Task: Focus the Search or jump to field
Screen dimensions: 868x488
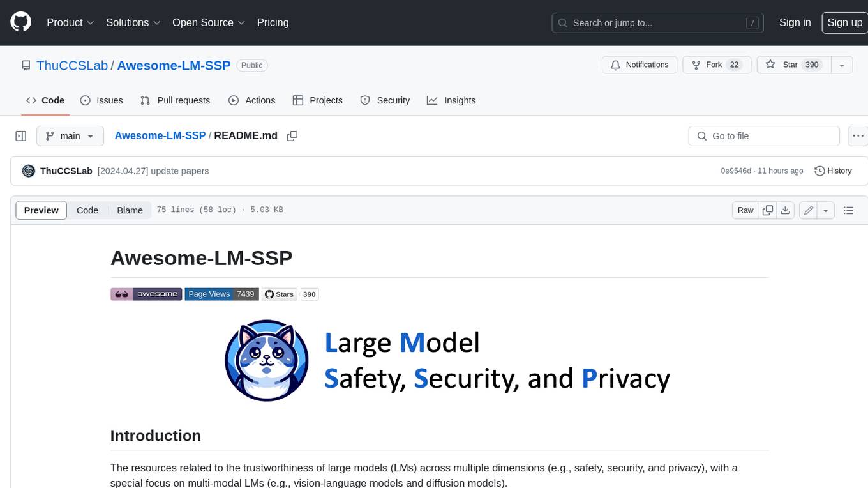Action: [x=658, y=23]
